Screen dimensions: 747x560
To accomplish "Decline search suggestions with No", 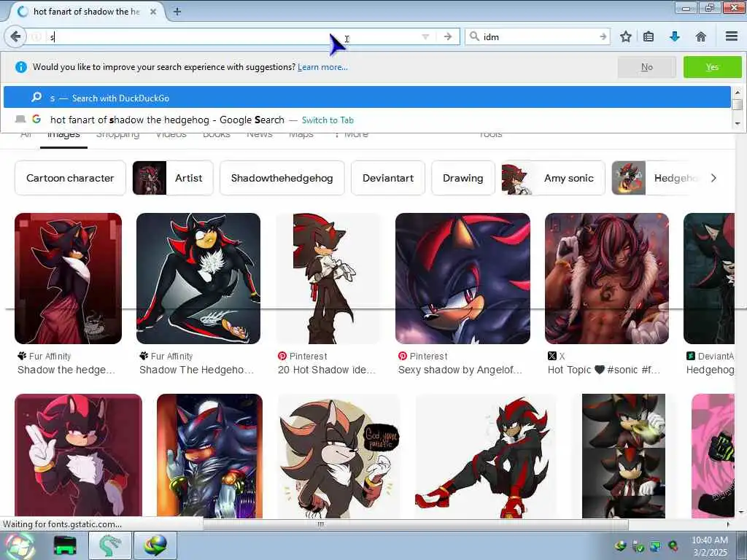I will coord(646,67).
